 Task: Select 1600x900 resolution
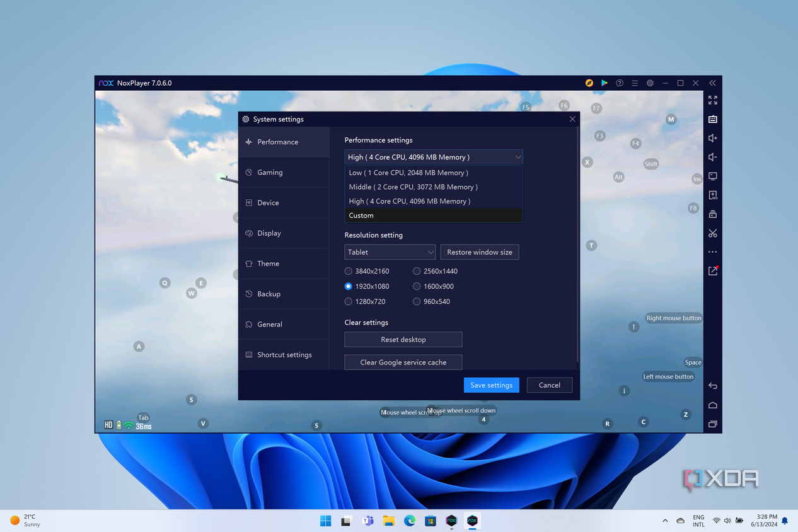[x=433, y=286]
